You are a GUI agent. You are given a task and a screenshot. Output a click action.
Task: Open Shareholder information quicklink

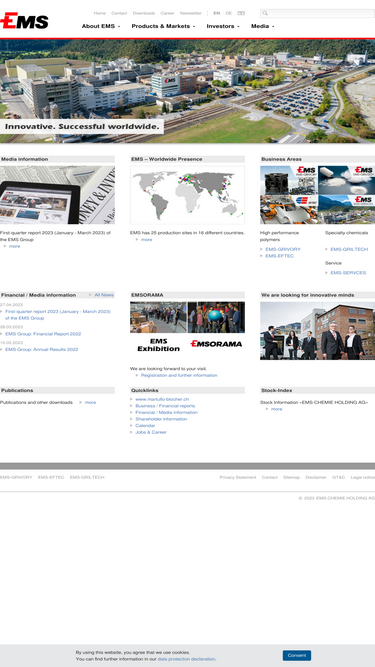click(161, 419)
